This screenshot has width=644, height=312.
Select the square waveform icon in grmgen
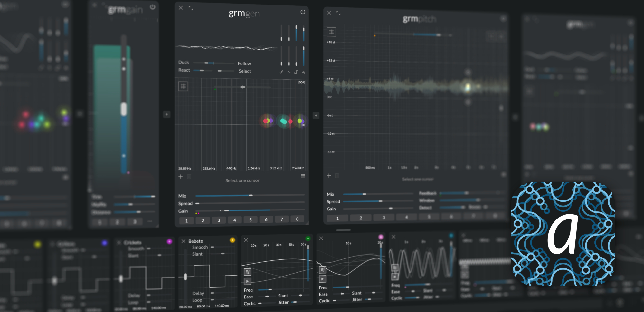pos(296,72)
